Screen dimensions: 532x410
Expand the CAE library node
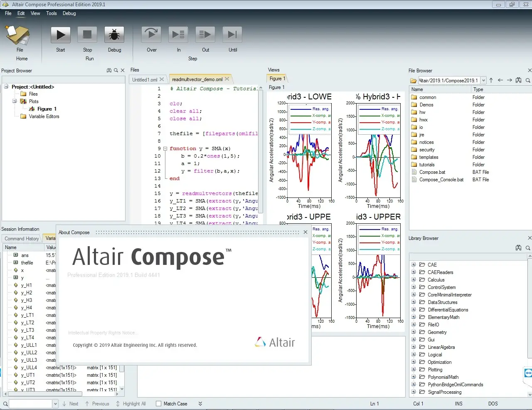[414, 264]
